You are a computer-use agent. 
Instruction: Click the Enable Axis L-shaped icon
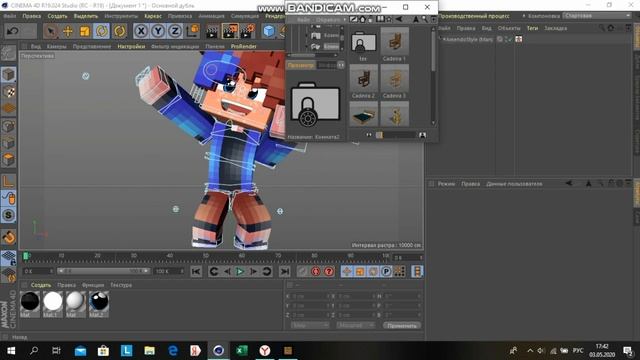click(9, 181)
